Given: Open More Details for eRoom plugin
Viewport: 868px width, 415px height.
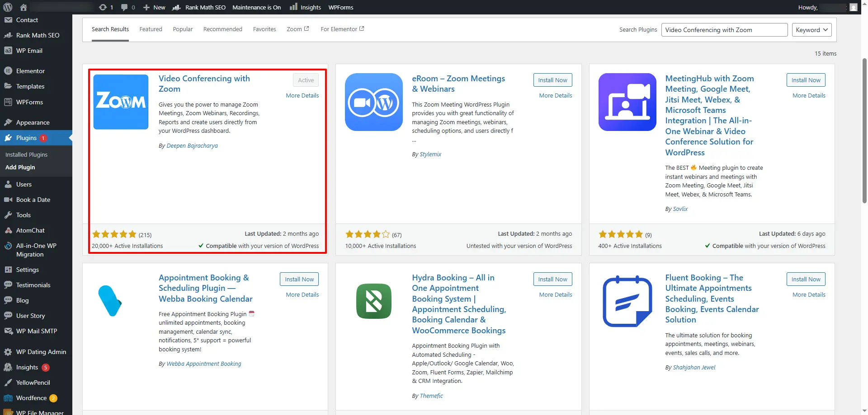Looking at the screenshot, I should click(556, 95).
